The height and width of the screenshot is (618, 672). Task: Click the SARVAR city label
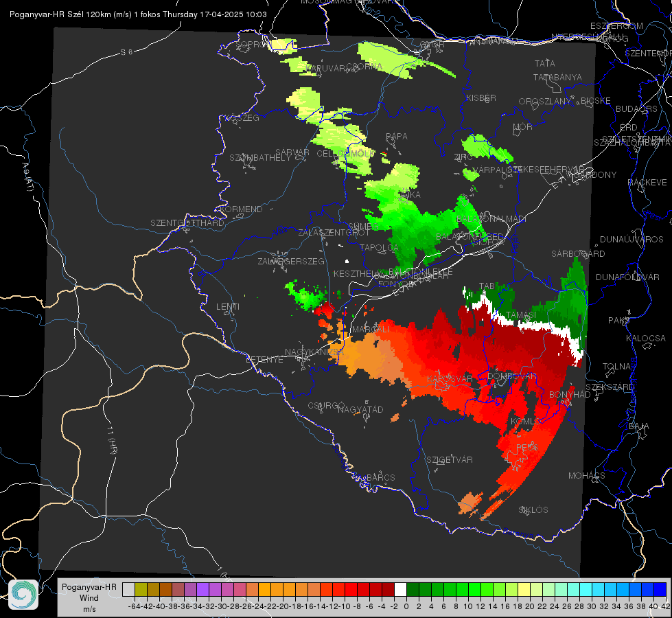coord(292,152)
